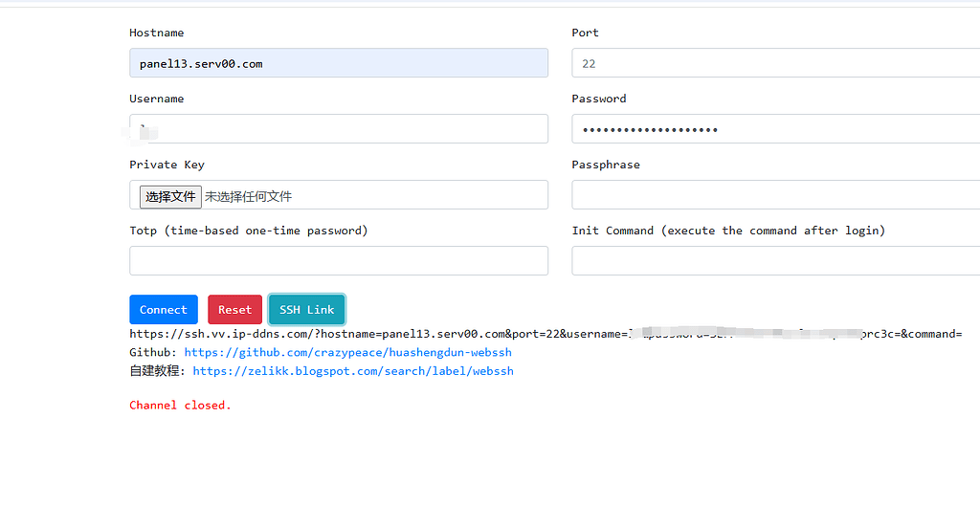Click the generated ssh.vv.ip-ddns.com URL text
Viewport: 980px width, 529px height.
coord(546,334)
